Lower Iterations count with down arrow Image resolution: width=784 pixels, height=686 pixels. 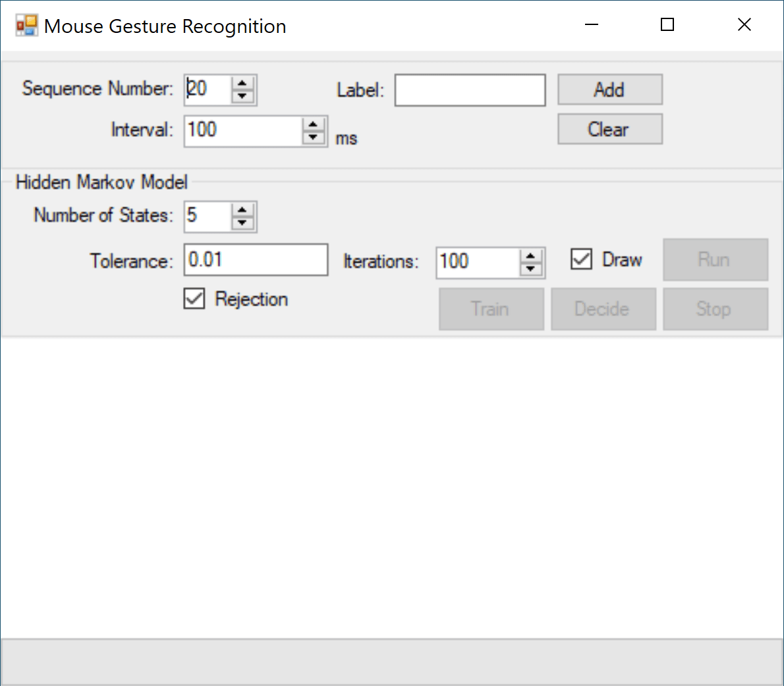[530, 269]
